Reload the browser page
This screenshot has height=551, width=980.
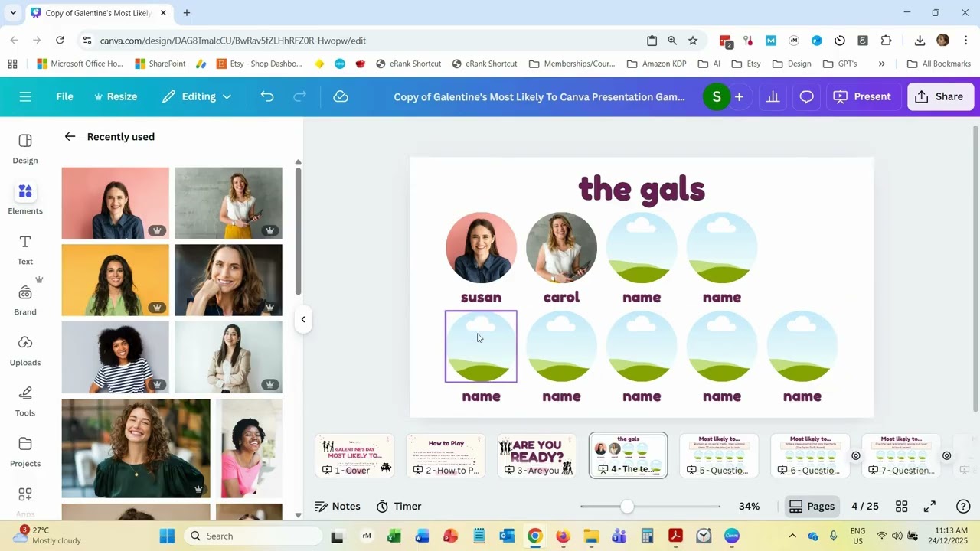60,41
